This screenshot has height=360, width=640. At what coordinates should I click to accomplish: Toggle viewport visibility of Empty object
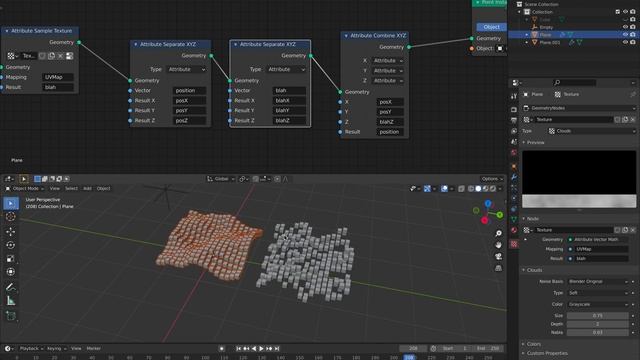pyautogui.click(x=625, y=27)
